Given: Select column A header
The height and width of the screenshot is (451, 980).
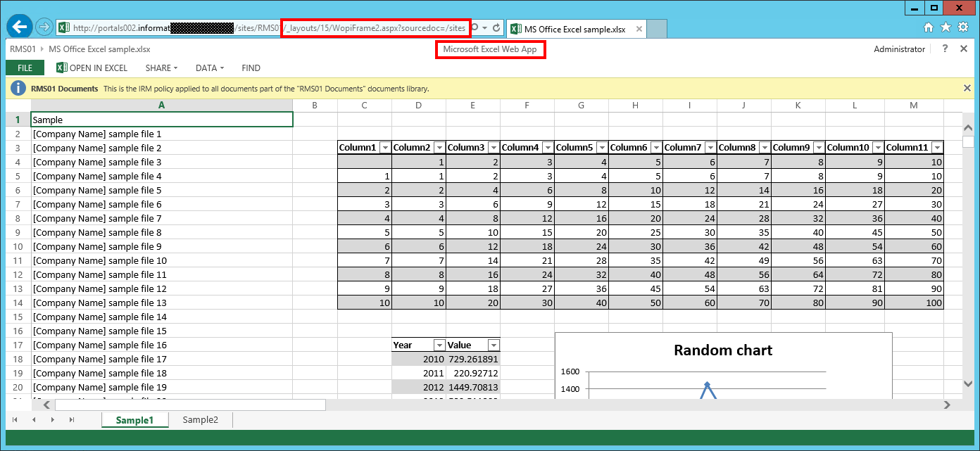Looking at the screenshot, I should point(162,106).
